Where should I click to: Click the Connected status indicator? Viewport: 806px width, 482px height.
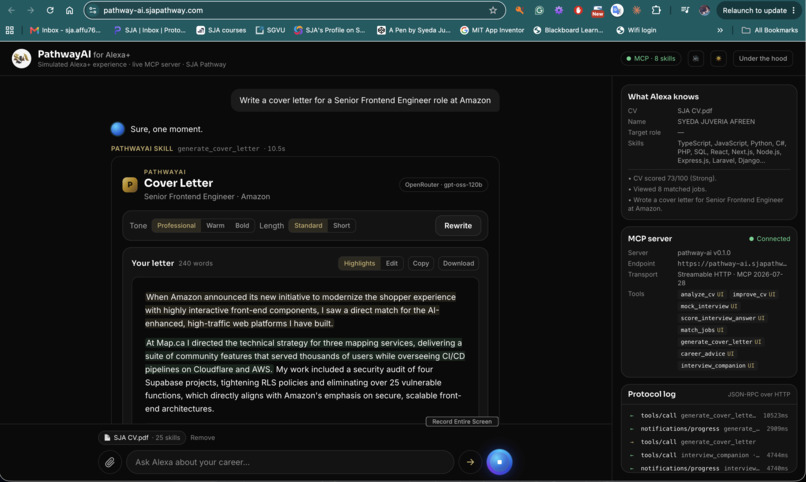[x=770, y=239]
